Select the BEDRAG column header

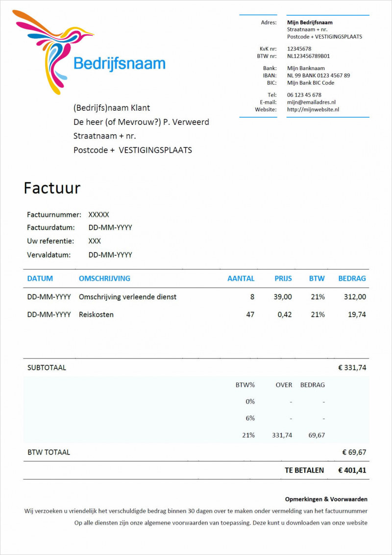pos(351,278)
